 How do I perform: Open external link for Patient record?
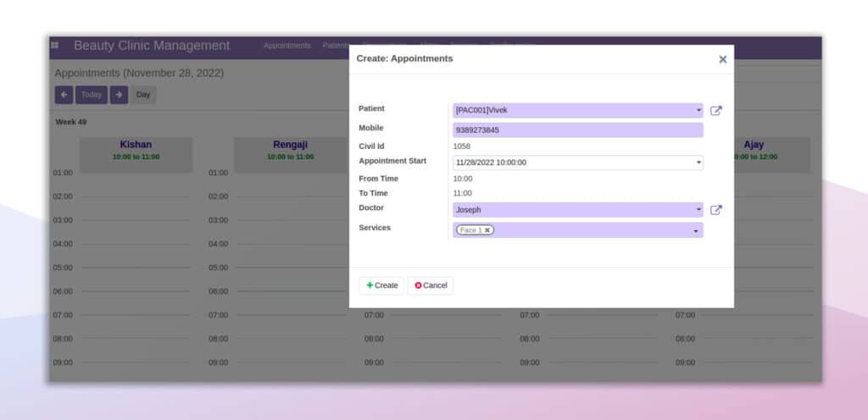pyautogui.click(x=715, y=111)
